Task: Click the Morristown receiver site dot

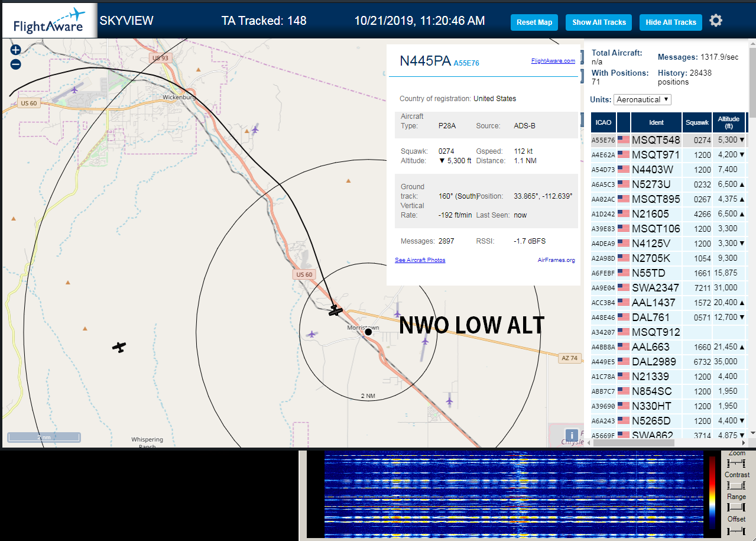Action: point(368,332)
